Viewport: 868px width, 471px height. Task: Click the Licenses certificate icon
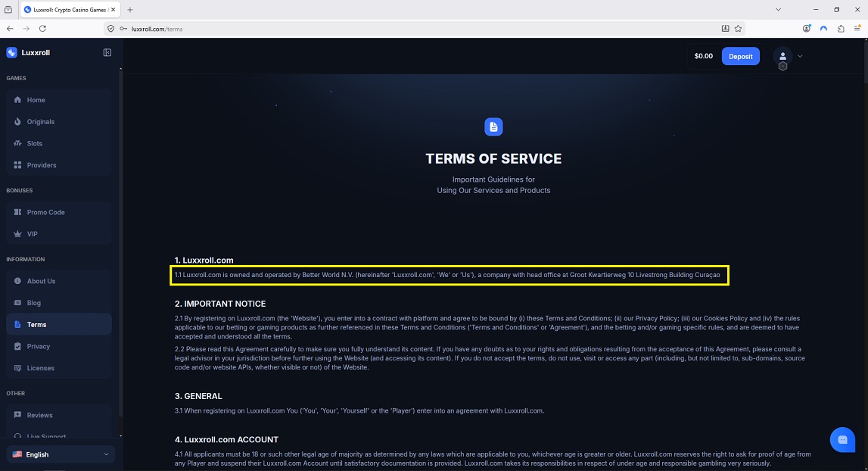point(17,368)
